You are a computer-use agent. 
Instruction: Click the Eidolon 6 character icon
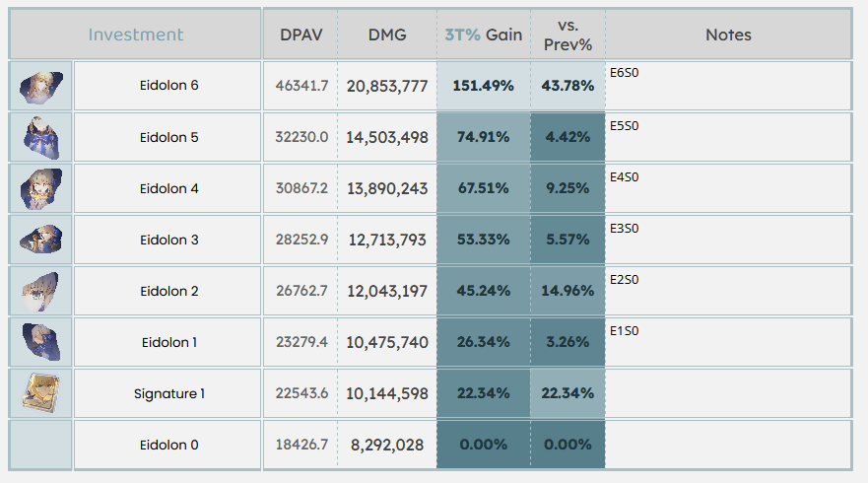(x=41, y=86)
